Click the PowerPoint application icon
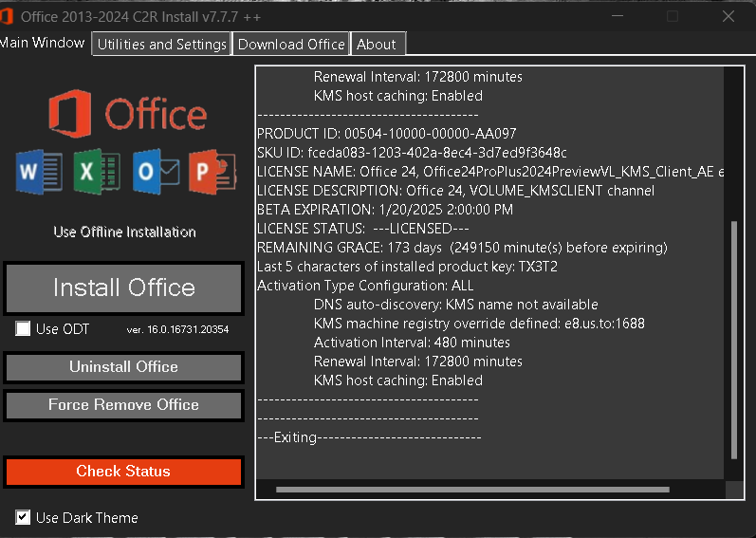Screen dimensions: 756x538 [212, 172]
